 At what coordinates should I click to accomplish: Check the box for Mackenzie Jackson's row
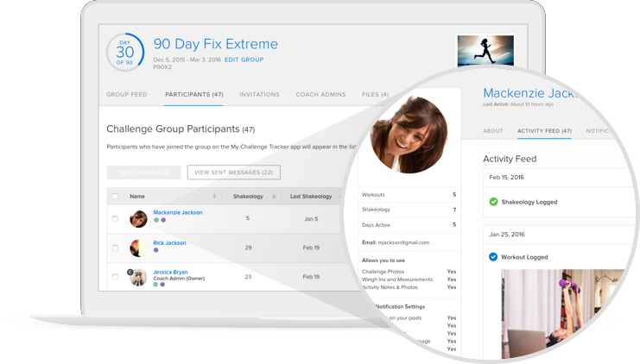pos(115,219)
